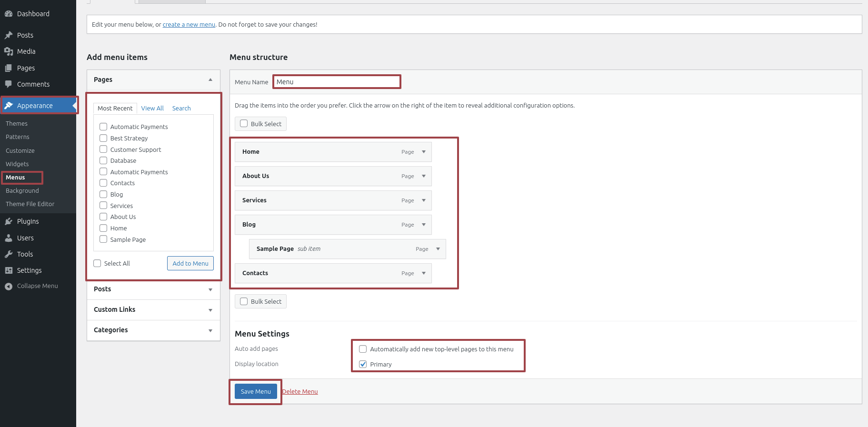Tick the Blog page checkbox
The width and height of the screenshot is (868, 427).
click(103, 194)
